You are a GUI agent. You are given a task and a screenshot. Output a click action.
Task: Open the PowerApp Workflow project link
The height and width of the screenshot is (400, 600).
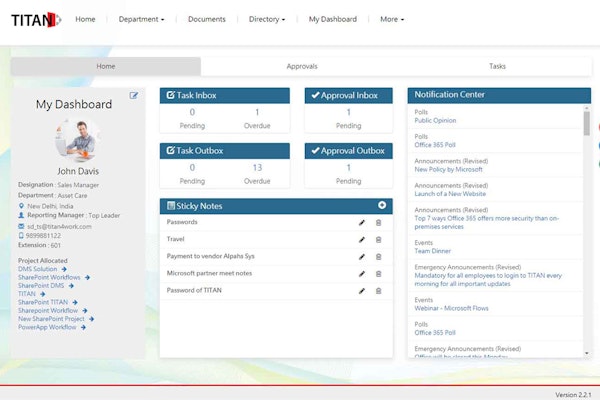point(46,327)
